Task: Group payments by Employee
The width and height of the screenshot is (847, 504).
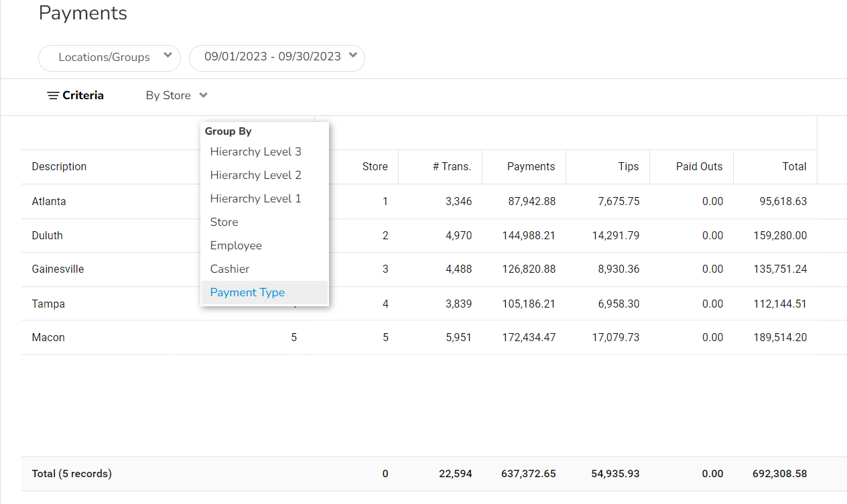Action: pyautogui.click(x=236, y=245)
